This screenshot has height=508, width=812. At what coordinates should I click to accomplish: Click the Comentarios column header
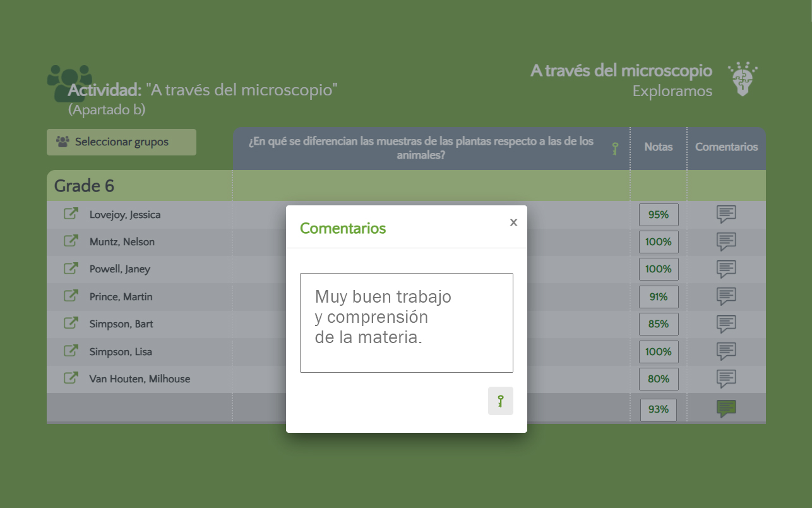coord(726,147)
